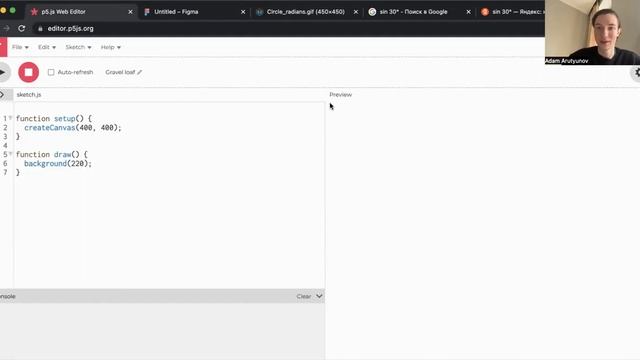Fold the setup function at line 1
The width and height of the screenshot is (640, 360).
[11, 118]
